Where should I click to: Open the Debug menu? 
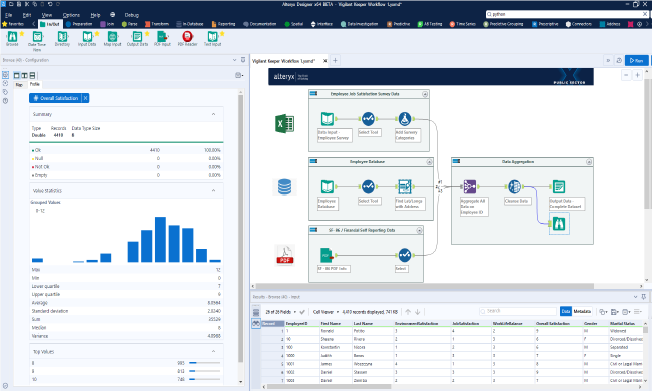(x=131, y=15)
